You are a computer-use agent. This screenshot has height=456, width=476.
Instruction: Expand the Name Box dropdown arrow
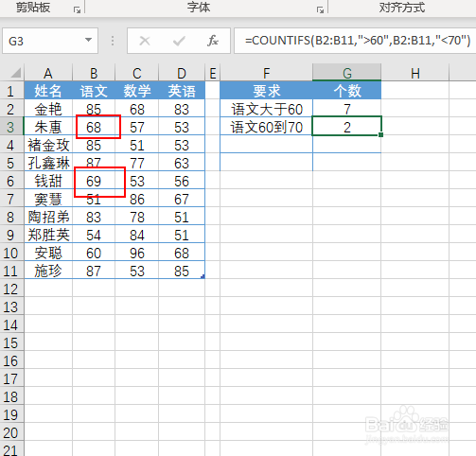point(89,40)
